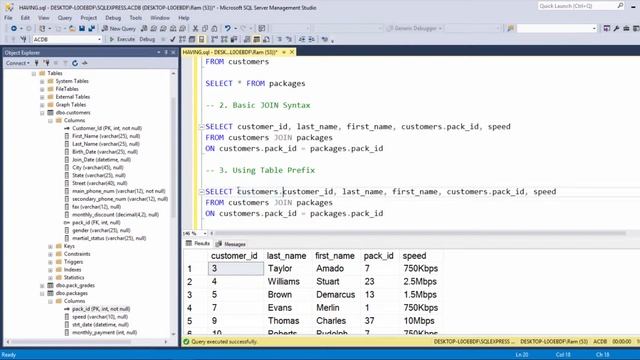Click the Properties wrench icon

616,28
